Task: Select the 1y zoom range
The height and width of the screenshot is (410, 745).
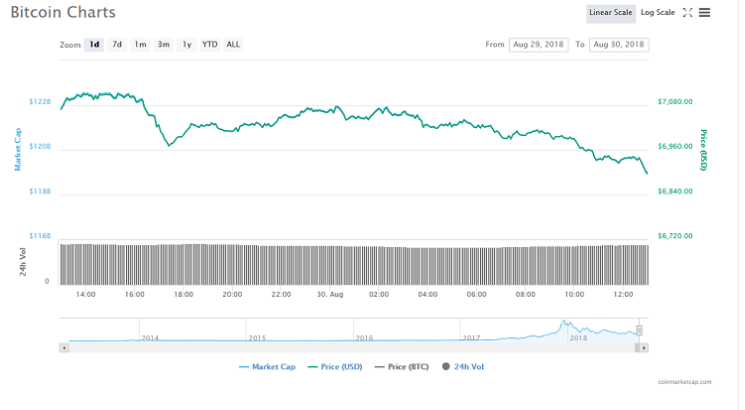Action: coord(187,45)
